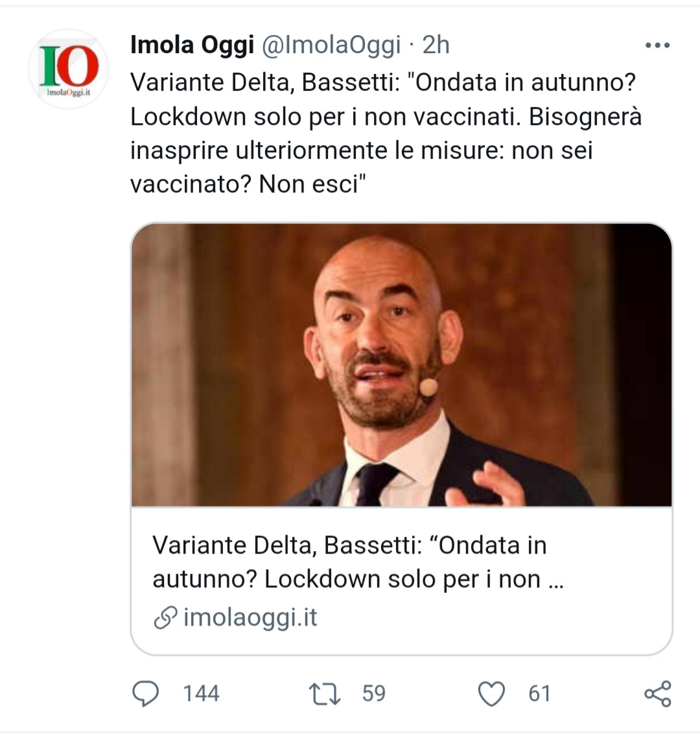Viewport: 700px width, 739px height.
Task: Click the 61 likes count
Action: [x=539, y=694]
